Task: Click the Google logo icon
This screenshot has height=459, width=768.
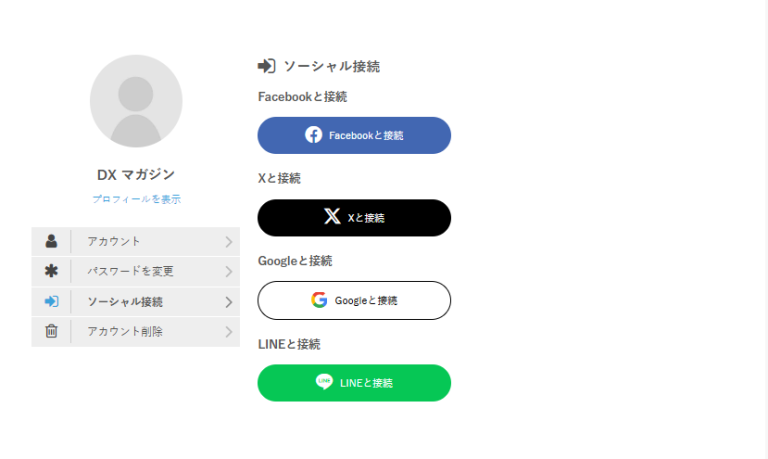Action: coord(319,300)
